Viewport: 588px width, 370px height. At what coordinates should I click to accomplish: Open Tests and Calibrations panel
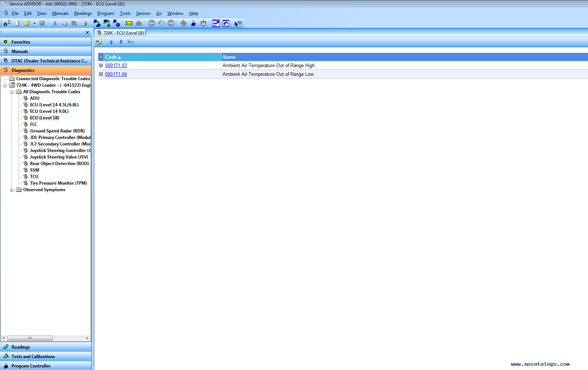(x=33, y=357)
